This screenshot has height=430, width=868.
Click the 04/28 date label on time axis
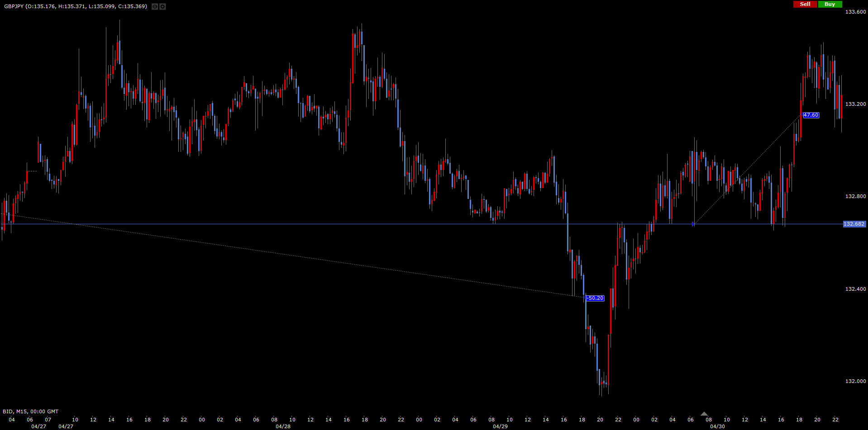coord(283,426)
